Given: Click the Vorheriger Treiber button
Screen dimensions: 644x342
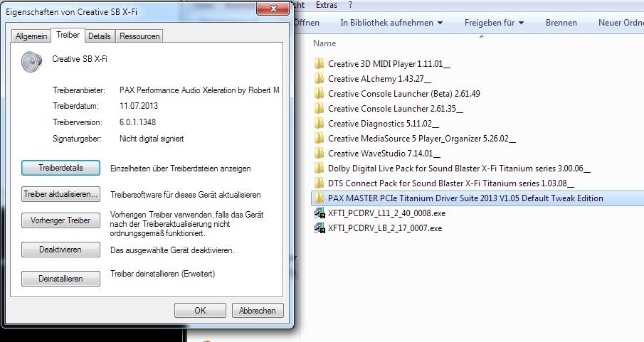Looking at the screenshot, I should (60, 220).
